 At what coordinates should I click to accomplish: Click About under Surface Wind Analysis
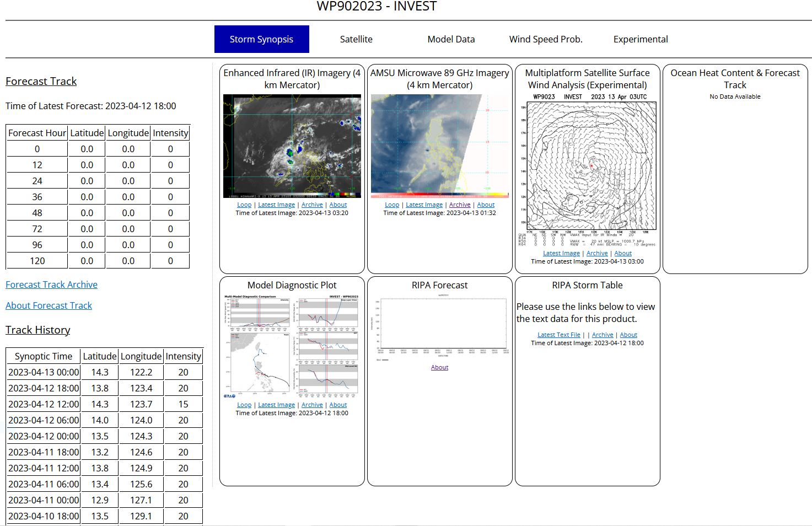pos(623,253)
